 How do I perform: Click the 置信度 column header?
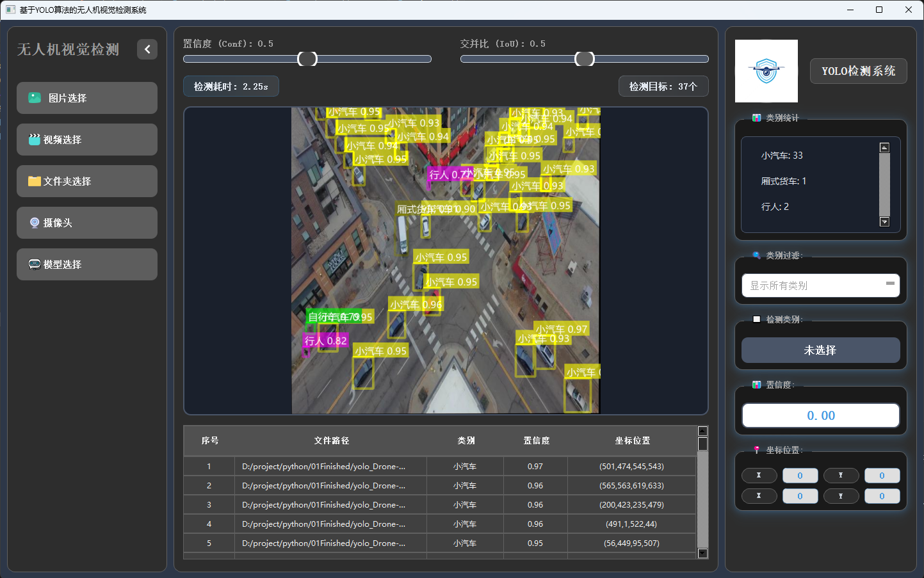[536, 440]
